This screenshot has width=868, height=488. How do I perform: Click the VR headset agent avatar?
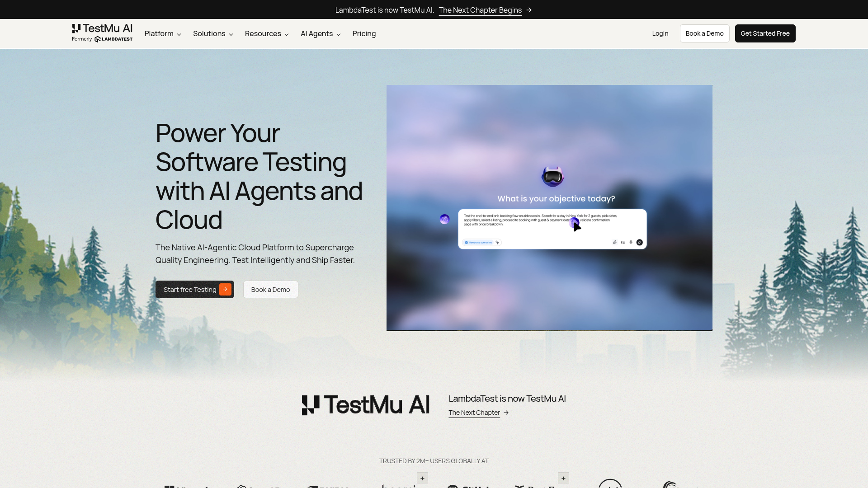point(552,177)
